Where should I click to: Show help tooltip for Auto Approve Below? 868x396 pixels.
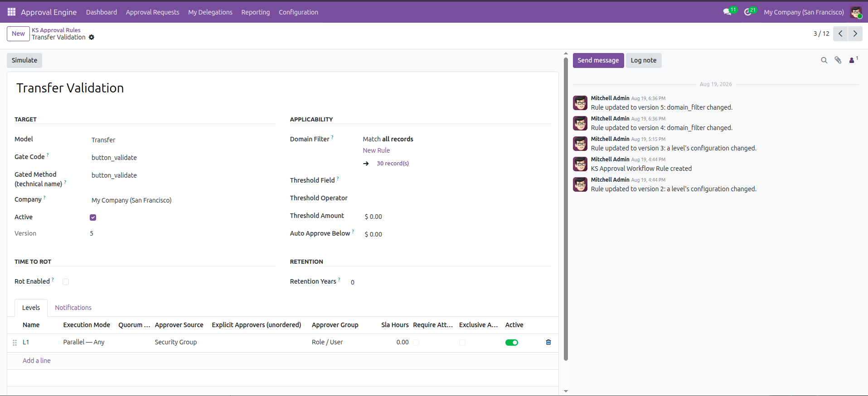353,232
